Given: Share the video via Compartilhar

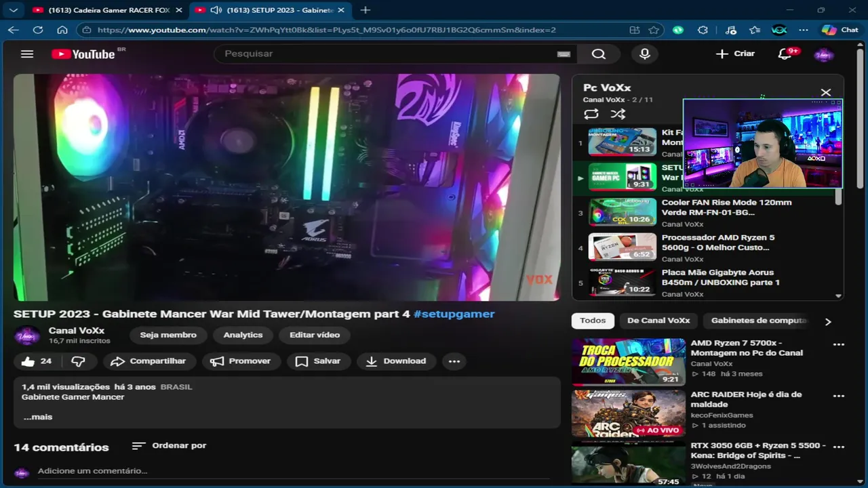Looking at the screenshot, I should (x=149, y=361).
